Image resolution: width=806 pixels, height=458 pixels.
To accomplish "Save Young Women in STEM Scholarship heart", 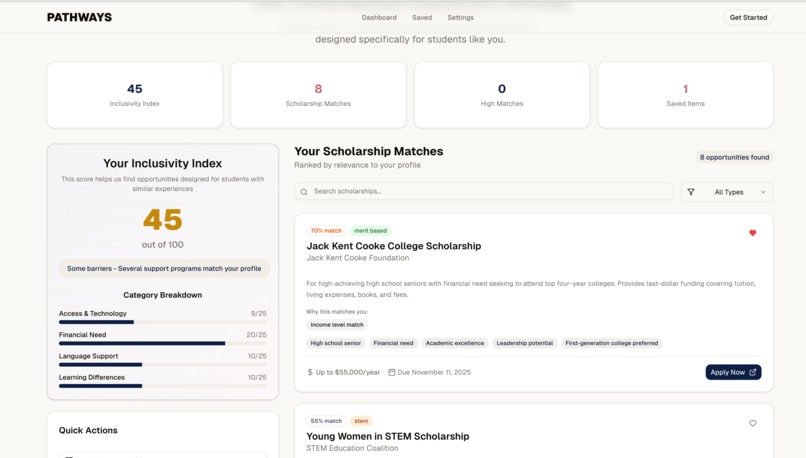I will (x=753, y=423).
